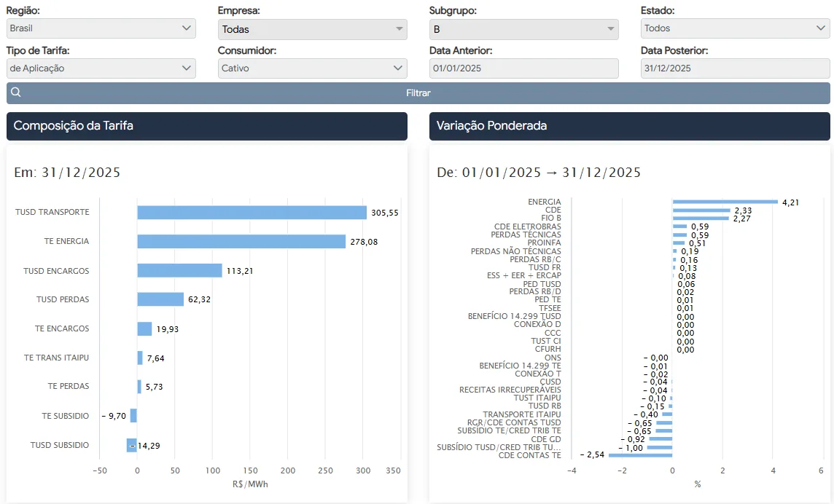Open the Subgrupo dropdown showing B

[x=523, y=29]
